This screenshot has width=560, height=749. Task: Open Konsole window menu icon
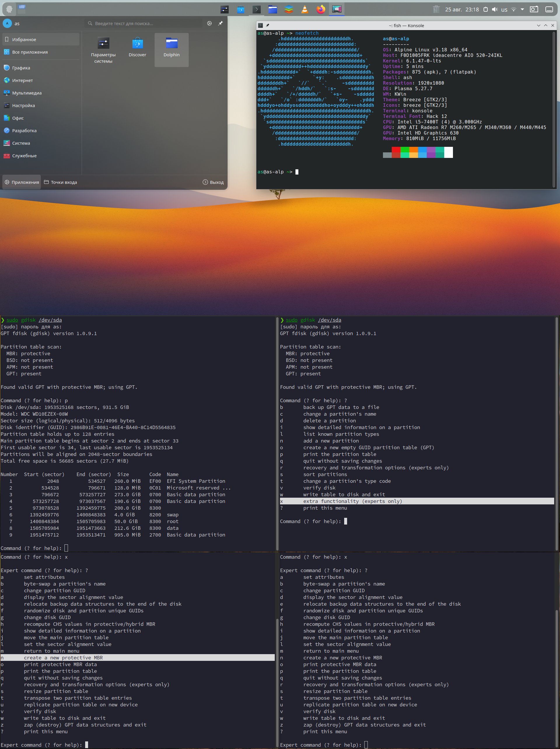coord(260,25)
